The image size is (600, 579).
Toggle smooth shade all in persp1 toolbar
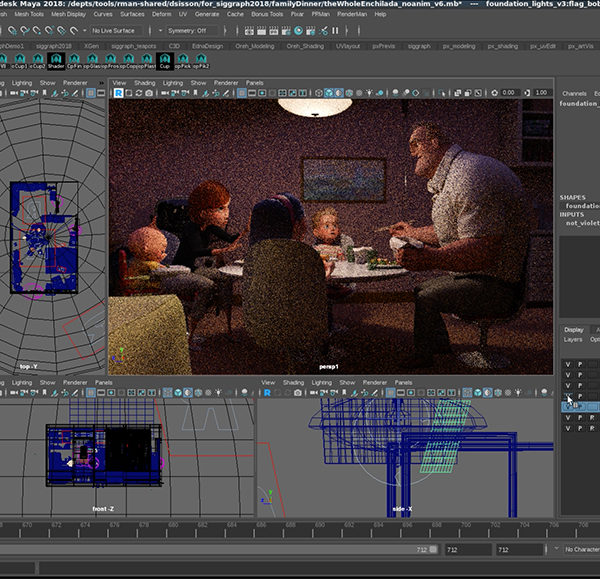pos(329,93)
